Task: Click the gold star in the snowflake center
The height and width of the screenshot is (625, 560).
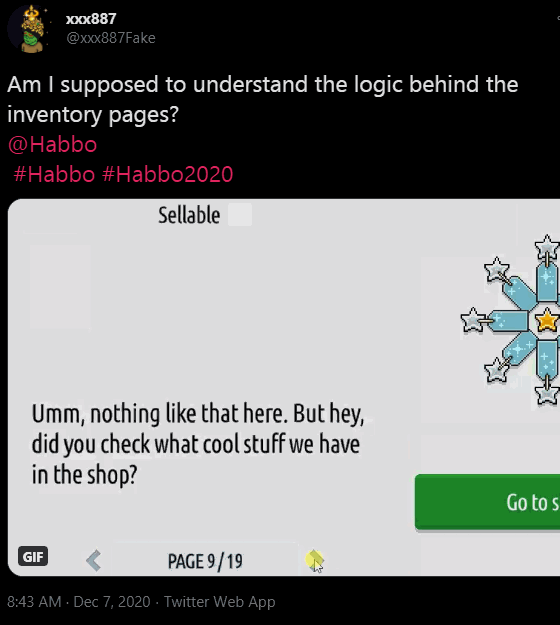Action: tap(546, 320)
